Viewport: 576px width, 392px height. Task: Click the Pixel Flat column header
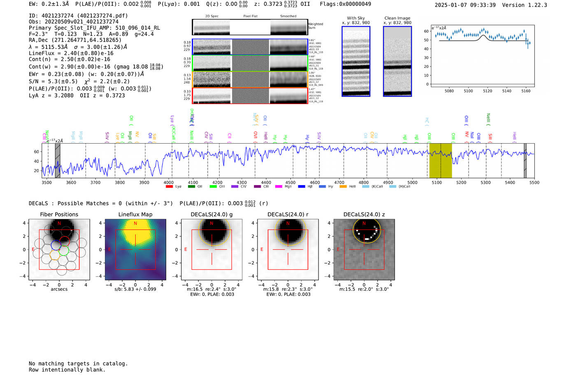pos(250,16)
